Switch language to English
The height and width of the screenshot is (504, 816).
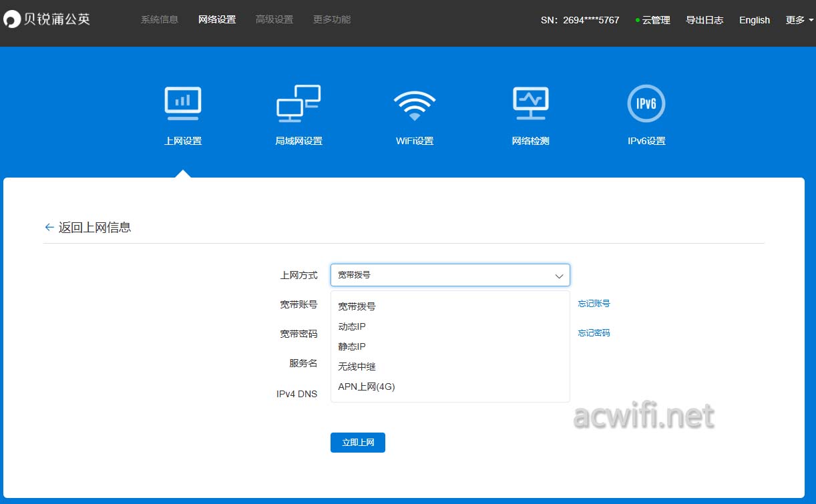pyautogui.click(x=755, y=20)
